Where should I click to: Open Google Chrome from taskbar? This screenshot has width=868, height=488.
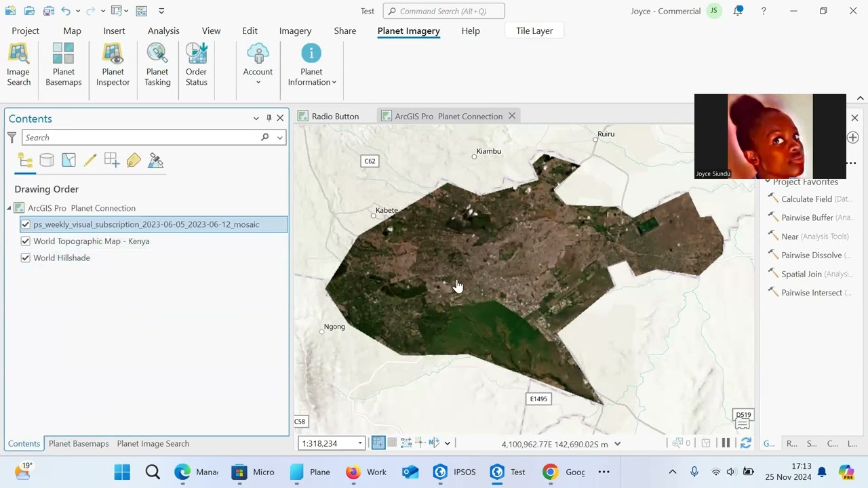point(550,472)
